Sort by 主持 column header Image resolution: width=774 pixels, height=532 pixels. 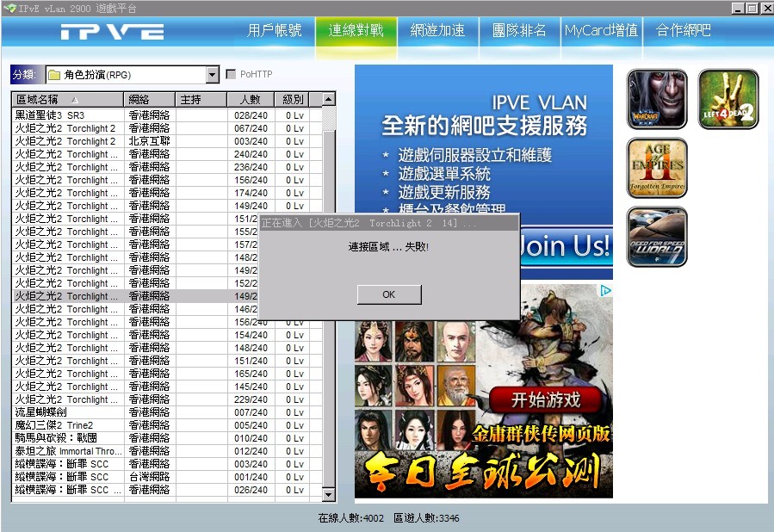201,100
